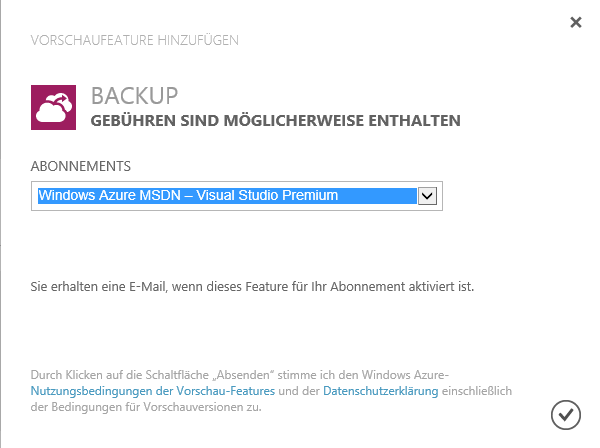Screen dimensions: 600x448
Task: Confirm with the checkmark submit icon
Action: point(565,412)
